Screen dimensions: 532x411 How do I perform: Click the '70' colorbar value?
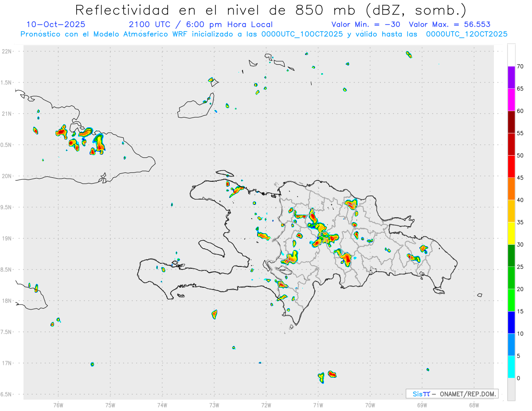coord(520,67)
